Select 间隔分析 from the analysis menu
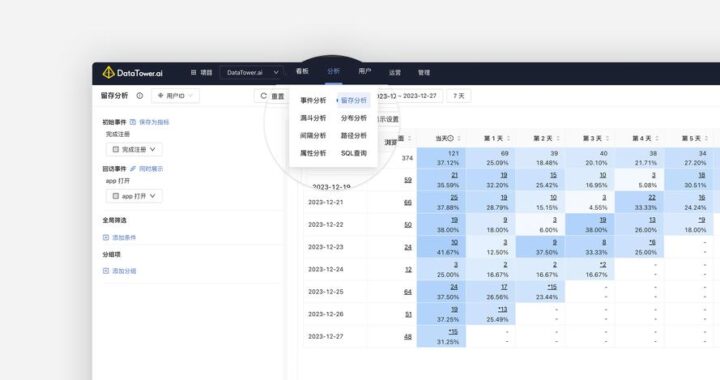 [x=313, y=135]
